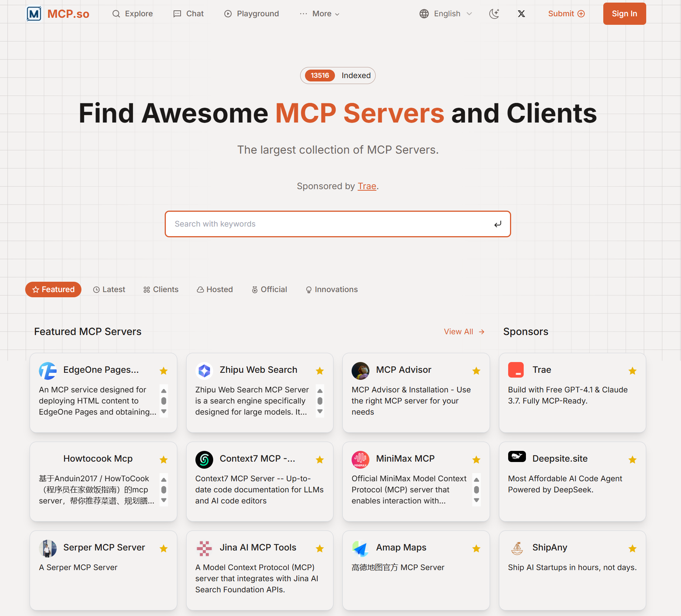Click the Sign In button
The height and width of the screenshot is (616, 681).
624,14
